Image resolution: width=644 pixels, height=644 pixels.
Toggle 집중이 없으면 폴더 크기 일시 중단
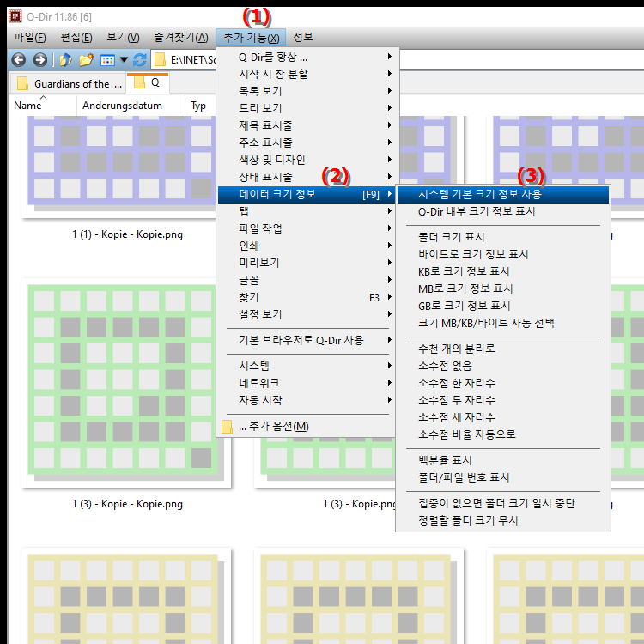tap(502, 503)
